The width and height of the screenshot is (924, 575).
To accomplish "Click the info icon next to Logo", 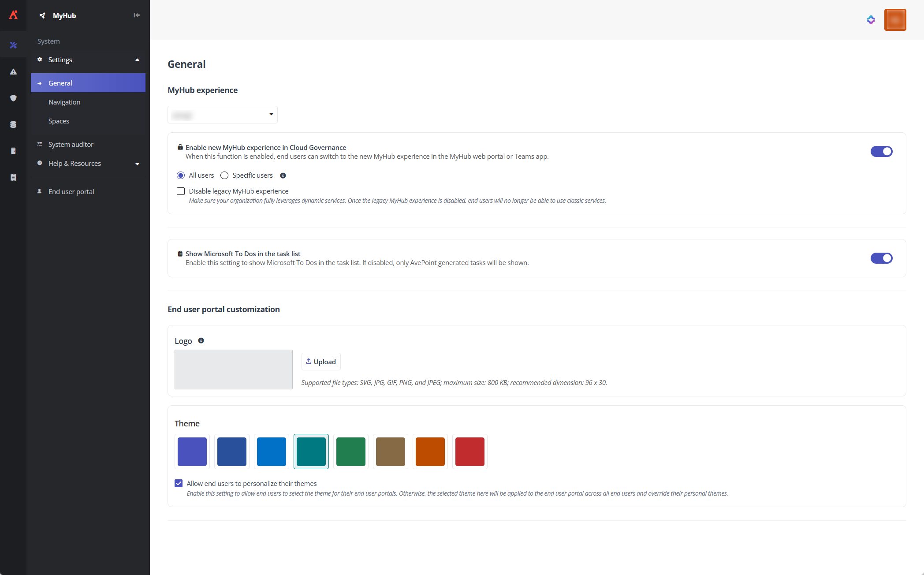I will tap(201, 340).
